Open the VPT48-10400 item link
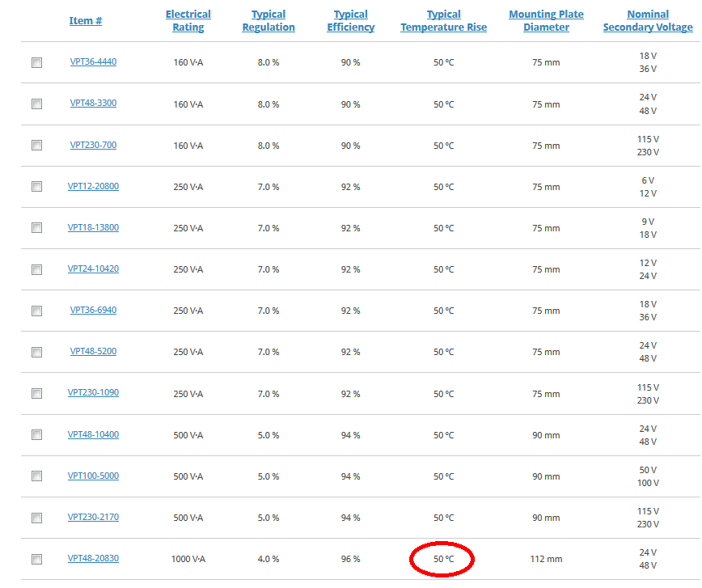Image resolution: width=702 pixels, height=588 pixels. click(93, 434)
